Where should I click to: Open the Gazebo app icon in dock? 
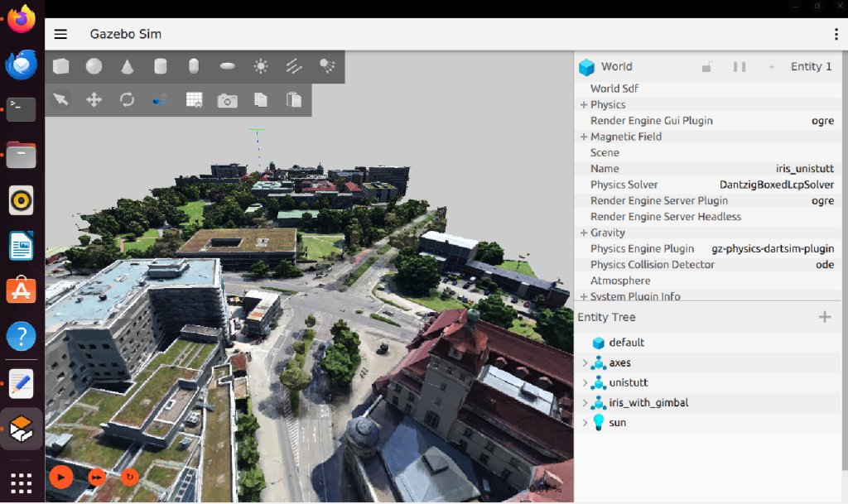21,429
